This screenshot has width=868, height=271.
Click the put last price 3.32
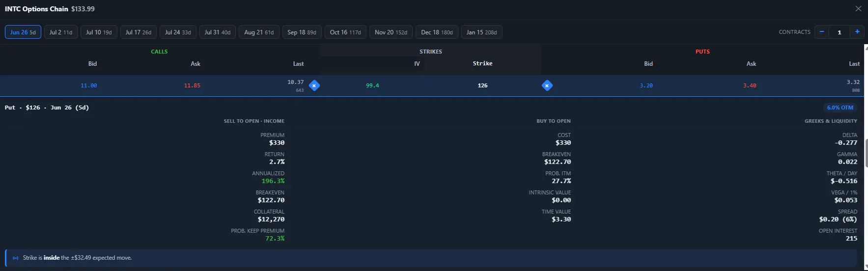853,82
